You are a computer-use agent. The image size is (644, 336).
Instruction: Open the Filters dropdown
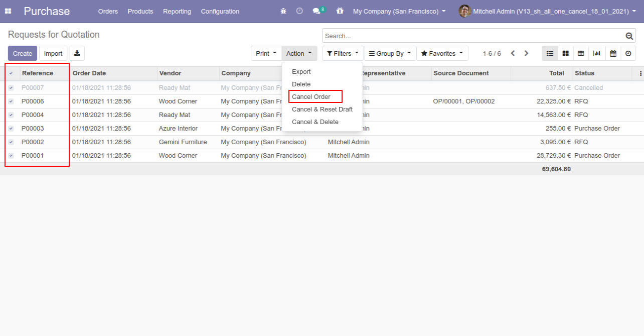coord(343,53)
